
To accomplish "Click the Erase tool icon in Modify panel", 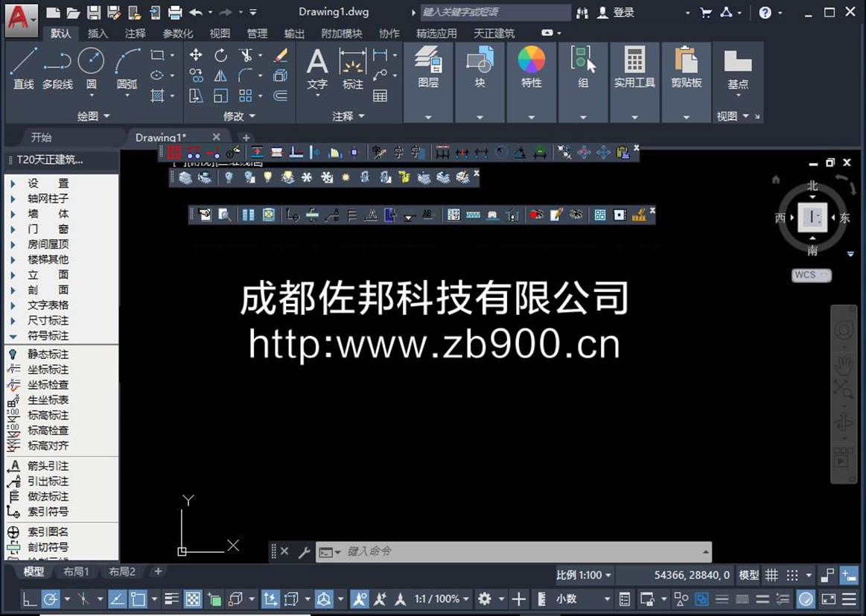I will pos(281,54).
